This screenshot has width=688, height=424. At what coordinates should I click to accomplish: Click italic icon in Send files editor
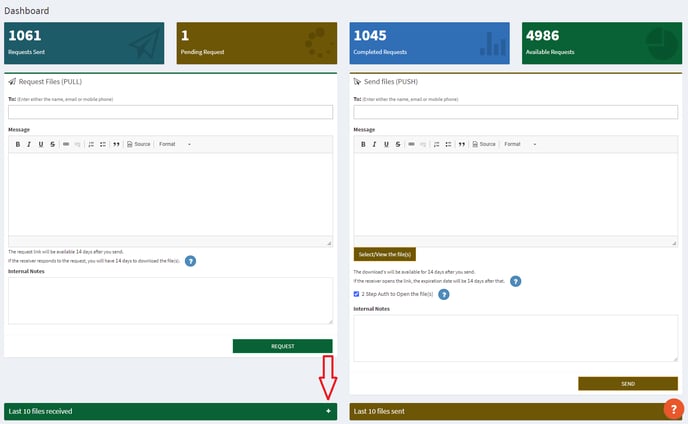[375, 144]
